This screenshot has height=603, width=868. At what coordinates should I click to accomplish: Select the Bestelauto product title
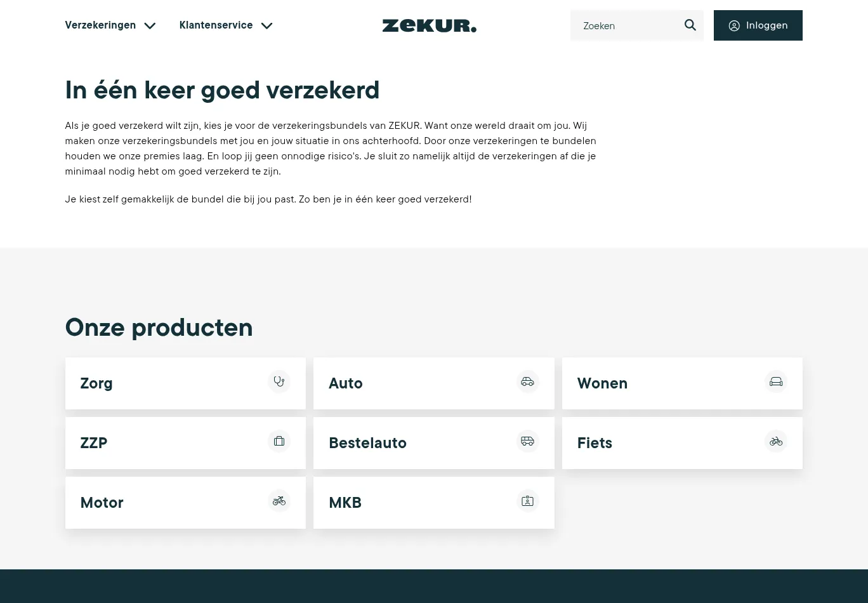(367, 443)
